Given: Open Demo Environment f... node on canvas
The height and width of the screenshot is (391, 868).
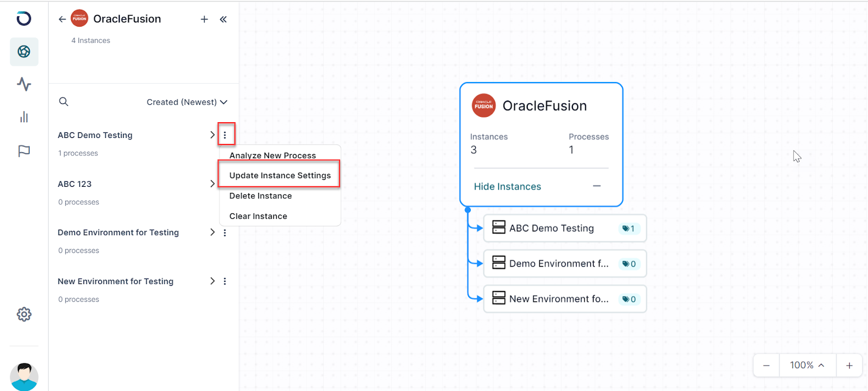Looking at the screenshot, I should click(x=565, y=263).
